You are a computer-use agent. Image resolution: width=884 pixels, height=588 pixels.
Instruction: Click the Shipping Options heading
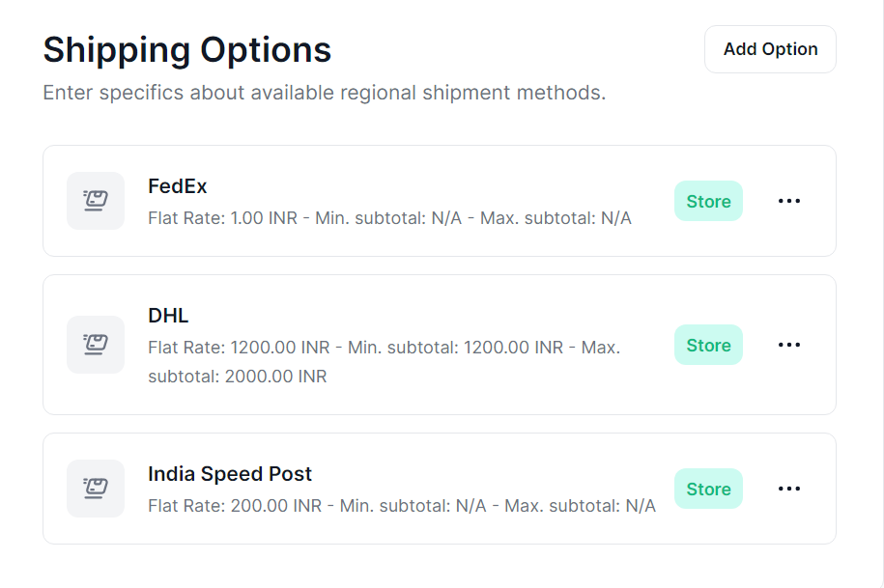click(186, 49)
